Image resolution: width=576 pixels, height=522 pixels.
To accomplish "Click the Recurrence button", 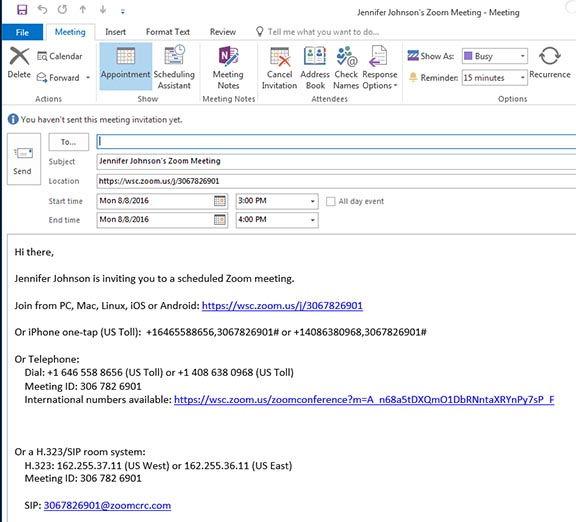I will click(x=550, y=62).
